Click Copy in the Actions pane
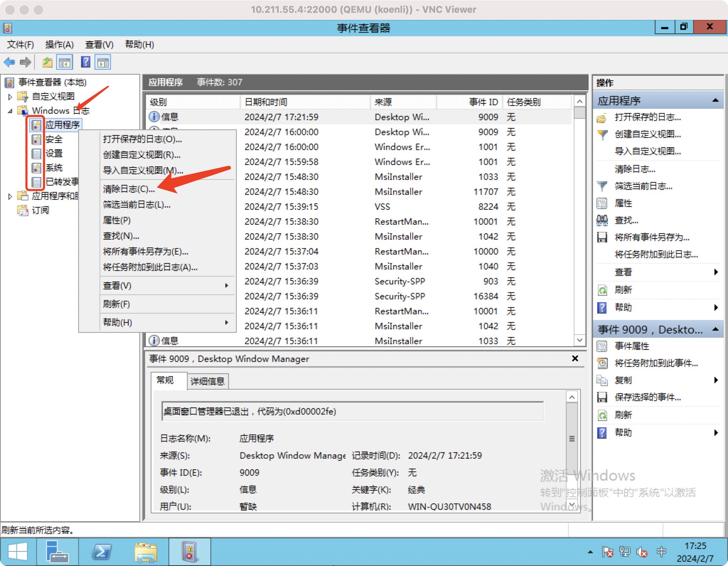This screenshot has height=566, width=728. point(623,380)
